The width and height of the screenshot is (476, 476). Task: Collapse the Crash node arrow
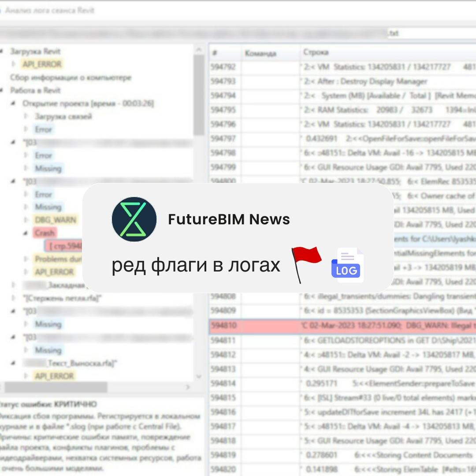click(x=26, y=233)
